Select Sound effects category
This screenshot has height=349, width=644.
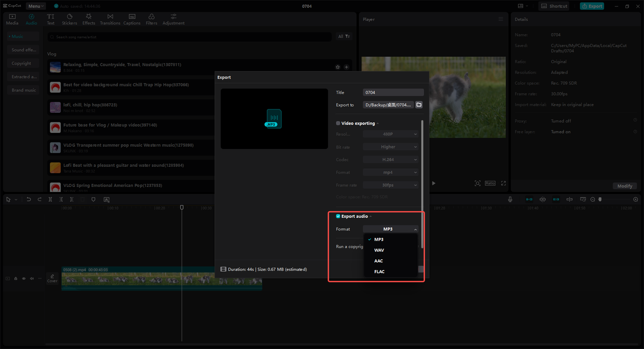24,50
